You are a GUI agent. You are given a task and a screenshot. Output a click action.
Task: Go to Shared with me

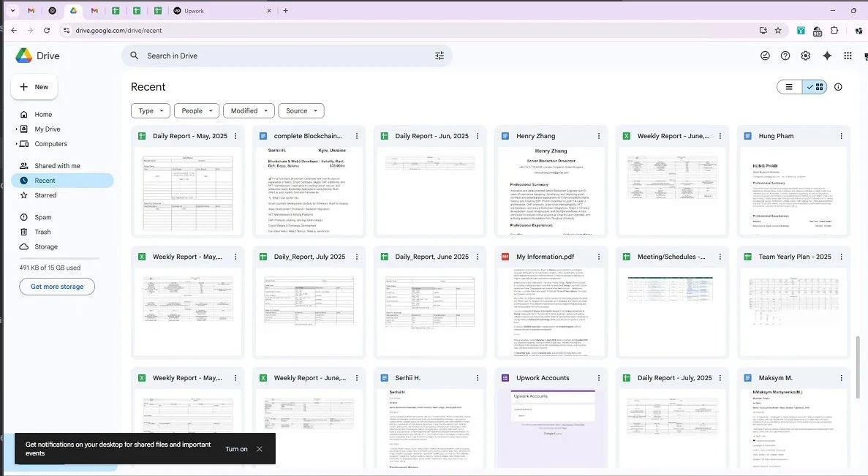57,166
